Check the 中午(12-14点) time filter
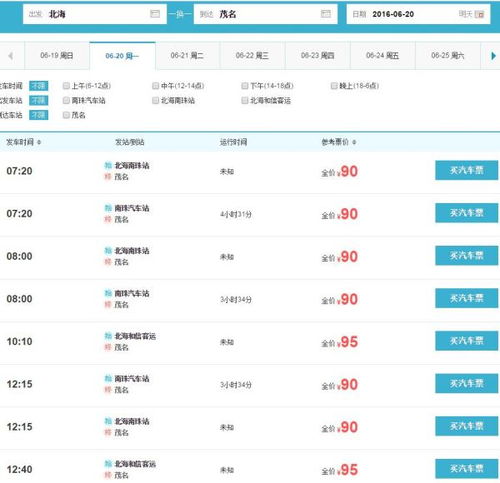 pyautogui.click(x=155, y=86)
